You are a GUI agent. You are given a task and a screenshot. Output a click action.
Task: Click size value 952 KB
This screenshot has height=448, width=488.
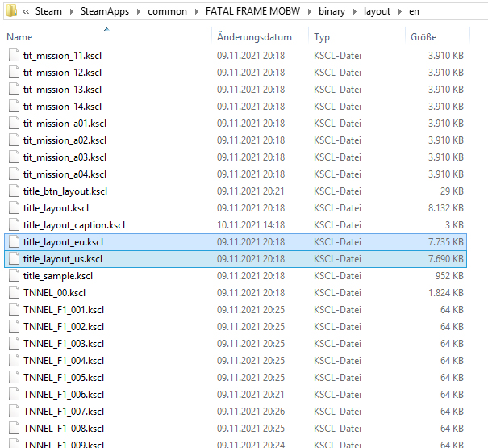click(x=449, y=276)
